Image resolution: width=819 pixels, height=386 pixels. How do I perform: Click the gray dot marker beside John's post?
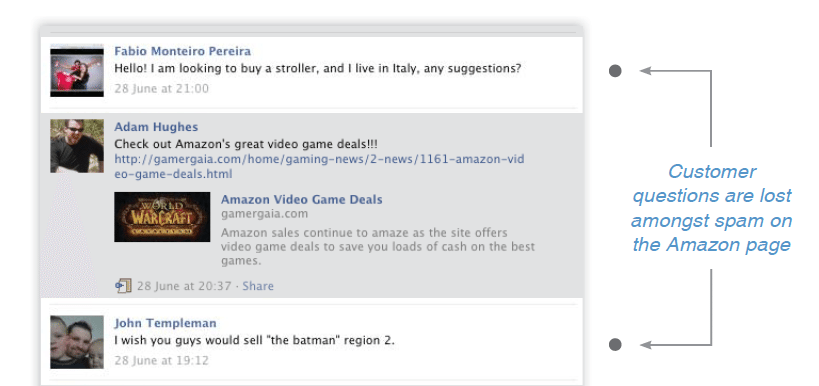point(615,344)
